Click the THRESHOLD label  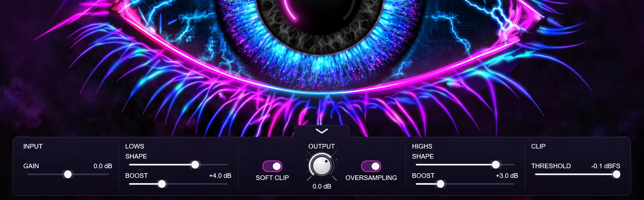(x=551, y=166)
